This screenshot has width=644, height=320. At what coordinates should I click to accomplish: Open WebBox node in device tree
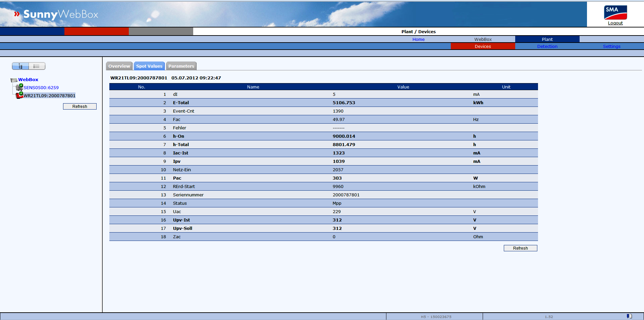pyautogui.click(x=28, y=79)
